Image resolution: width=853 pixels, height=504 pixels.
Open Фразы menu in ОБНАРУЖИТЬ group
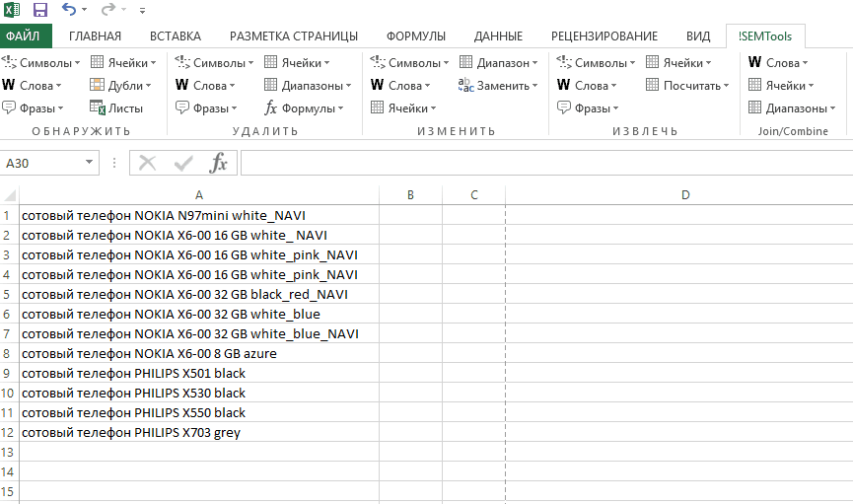click(x=33, y=108)
